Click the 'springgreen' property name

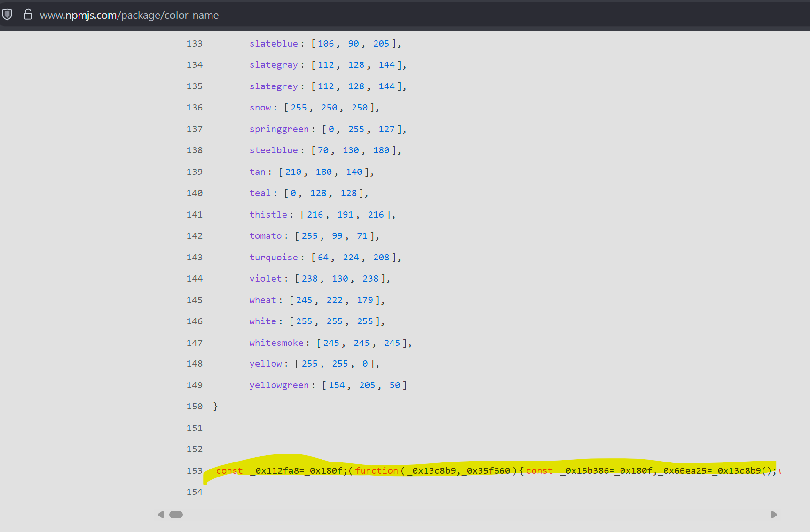click(279, 129)
